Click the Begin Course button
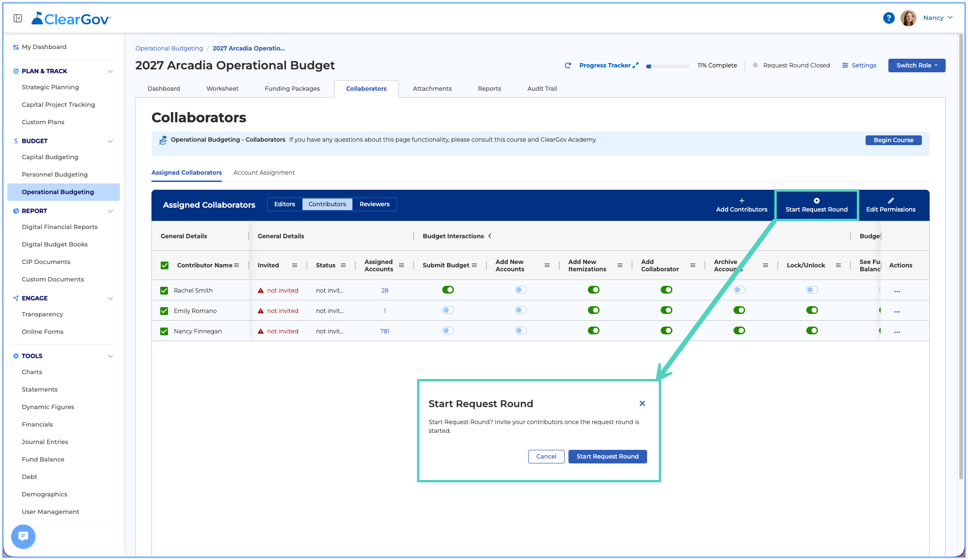 893,140
